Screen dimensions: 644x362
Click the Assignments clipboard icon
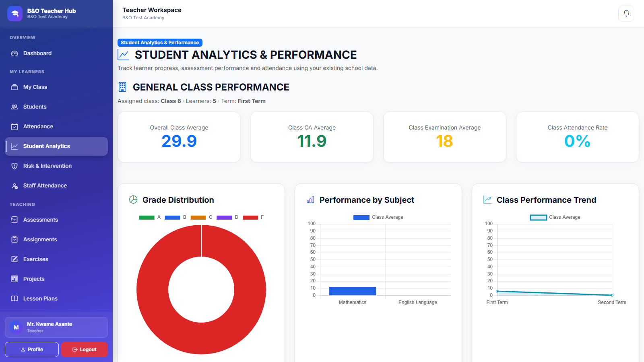point(14,239)
